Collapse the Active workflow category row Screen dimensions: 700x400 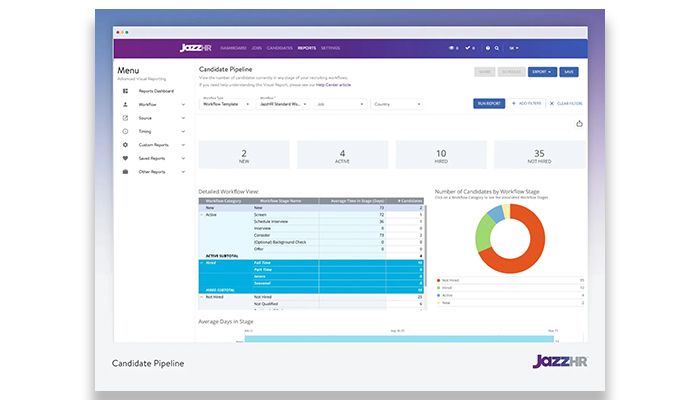point(202,213)
